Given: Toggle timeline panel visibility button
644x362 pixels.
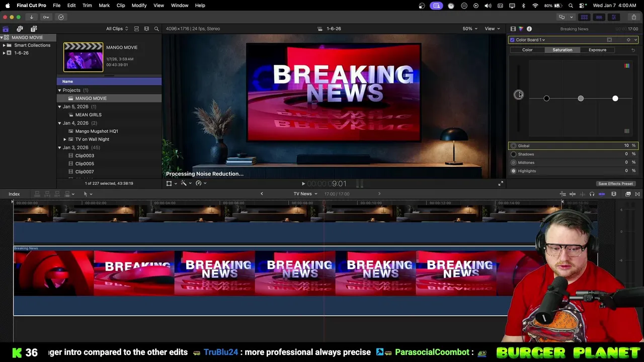Looking at the screenshot, I should tap(599, 17).
